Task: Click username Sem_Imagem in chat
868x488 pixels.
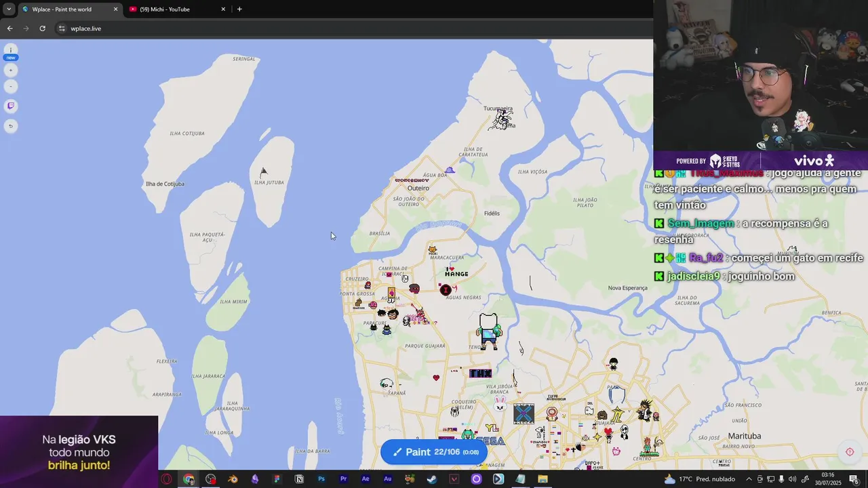Action: click(701, 224)
